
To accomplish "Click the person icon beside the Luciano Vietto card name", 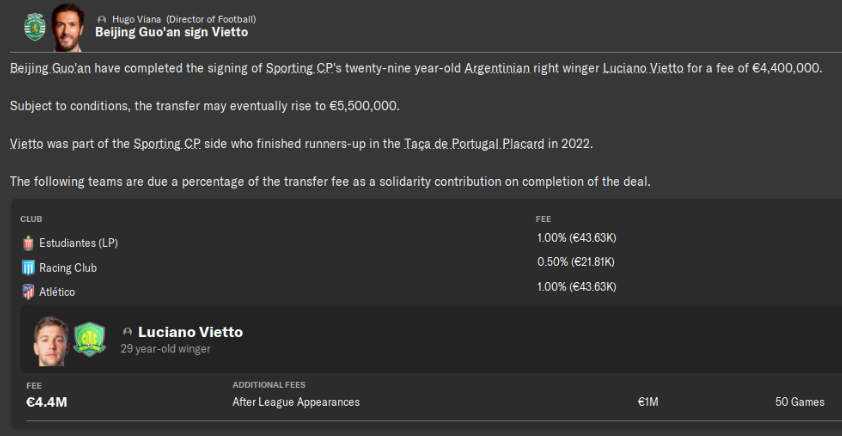I will 127,332.
